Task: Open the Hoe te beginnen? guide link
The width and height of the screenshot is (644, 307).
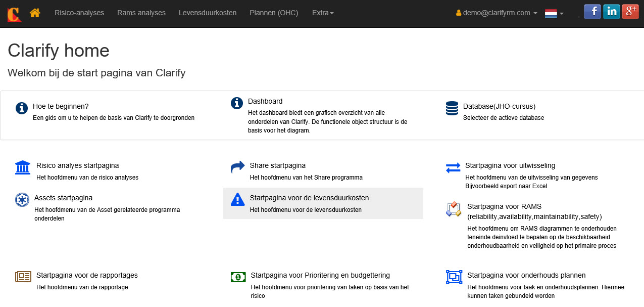Action: pyautogui.click(x=61, y=106)
